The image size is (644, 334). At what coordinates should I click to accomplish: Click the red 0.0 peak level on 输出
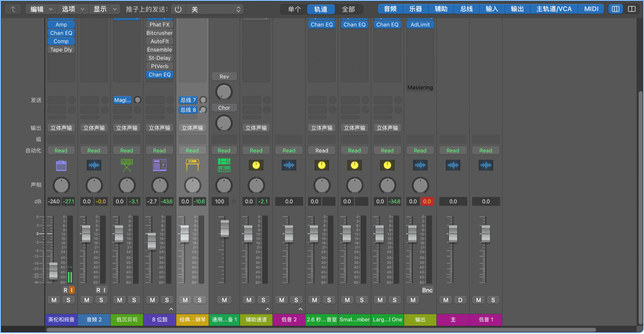pos(427,202)
